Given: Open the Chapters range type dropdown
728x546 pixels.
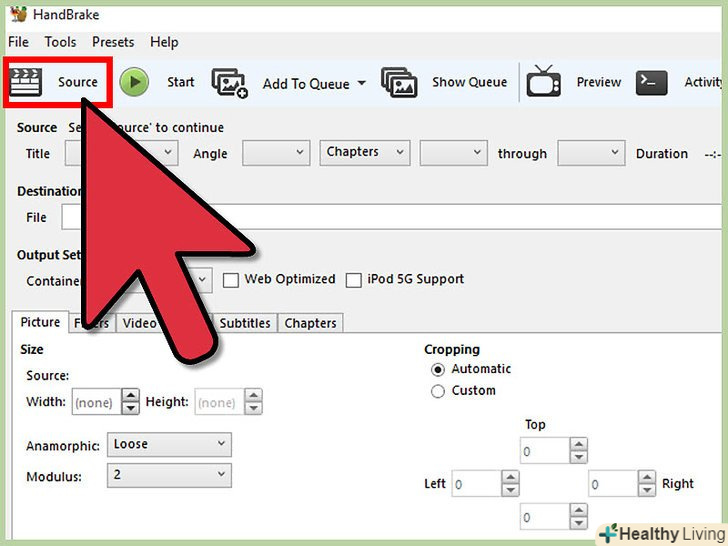Looking at the screenshot, I should [x=364, y=153].
